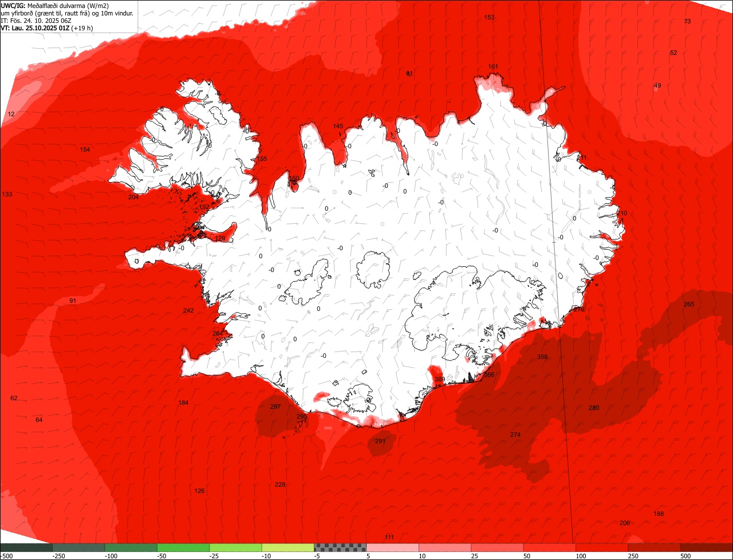Click the map value 228

(x=280, y=484)
